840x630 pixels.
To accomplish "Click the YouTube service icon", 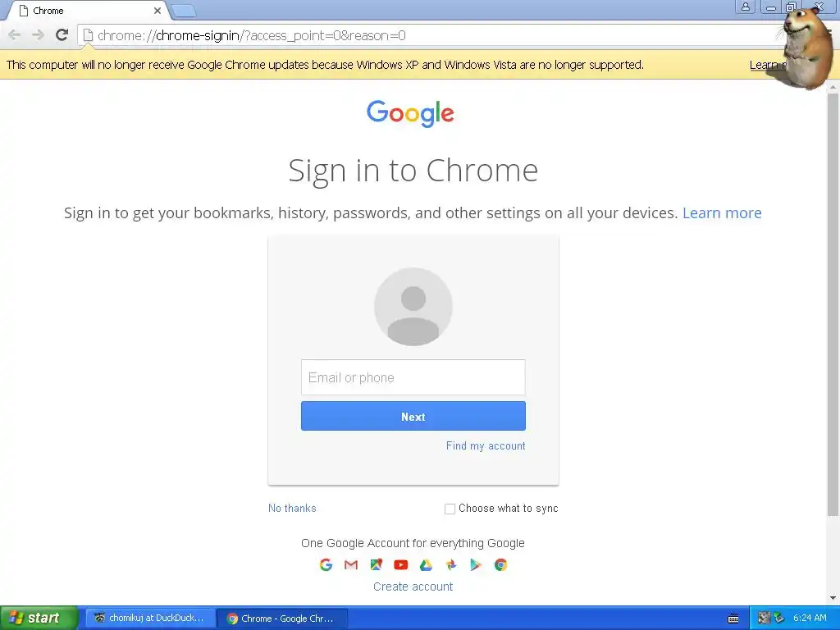I will (400, 564).
